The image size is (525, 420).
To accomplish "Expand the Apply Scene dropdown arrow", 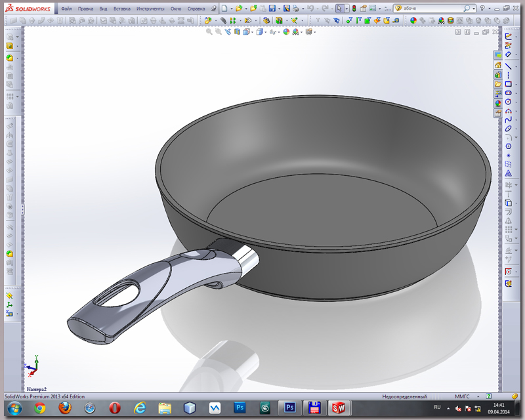I will [x=301, y=32].
